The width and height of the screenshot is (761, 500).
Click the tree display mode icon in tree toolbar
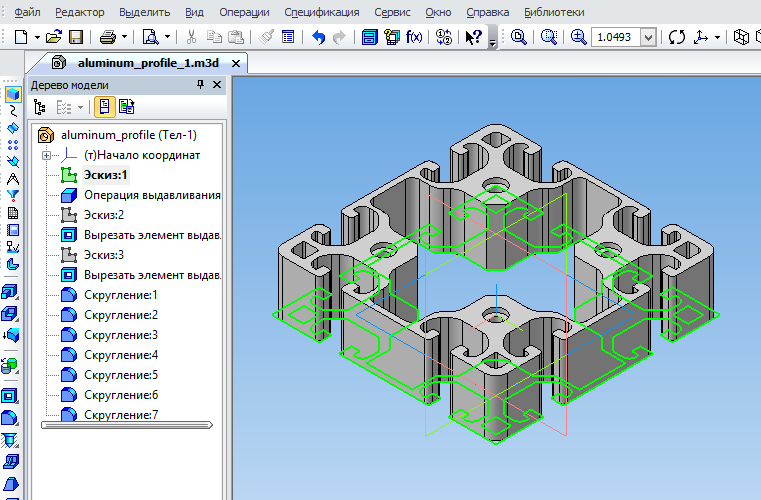pos(39,107)
